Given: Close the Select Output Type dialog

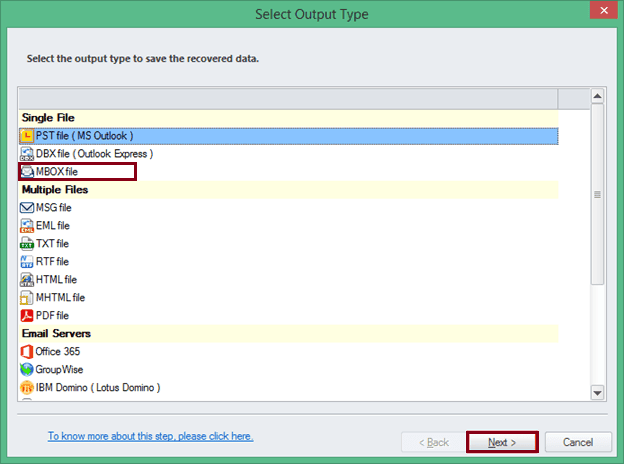Looking at the screenshot, I should (604, 10).
